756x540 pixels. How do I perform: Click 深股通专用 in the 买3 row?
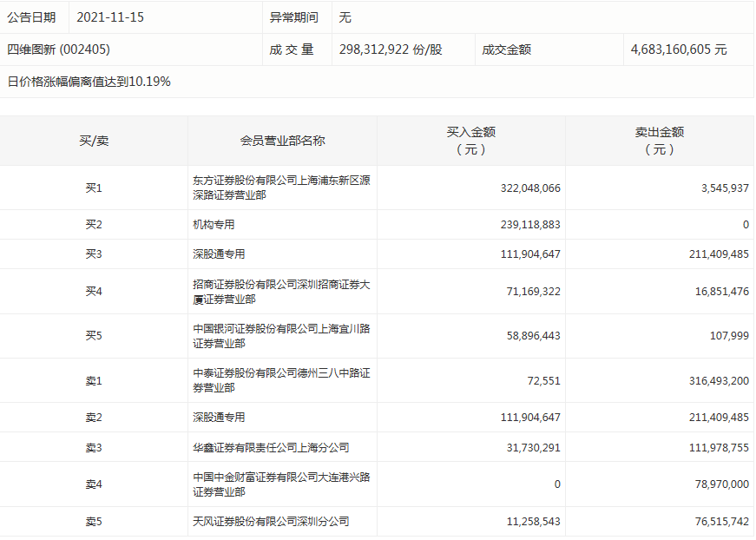(x=219, y=254)
